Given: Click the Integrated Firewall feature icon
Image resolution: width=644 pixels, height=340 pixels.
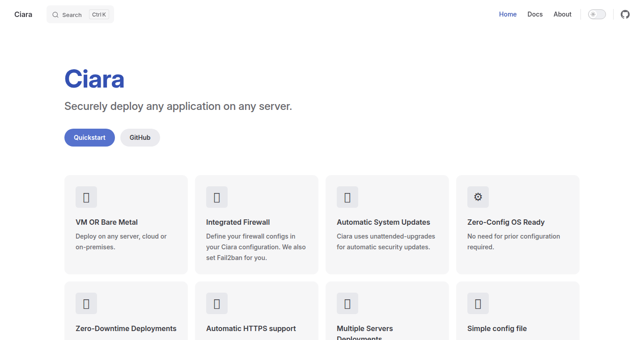Looking at the screenshot, I should point(217,197).
